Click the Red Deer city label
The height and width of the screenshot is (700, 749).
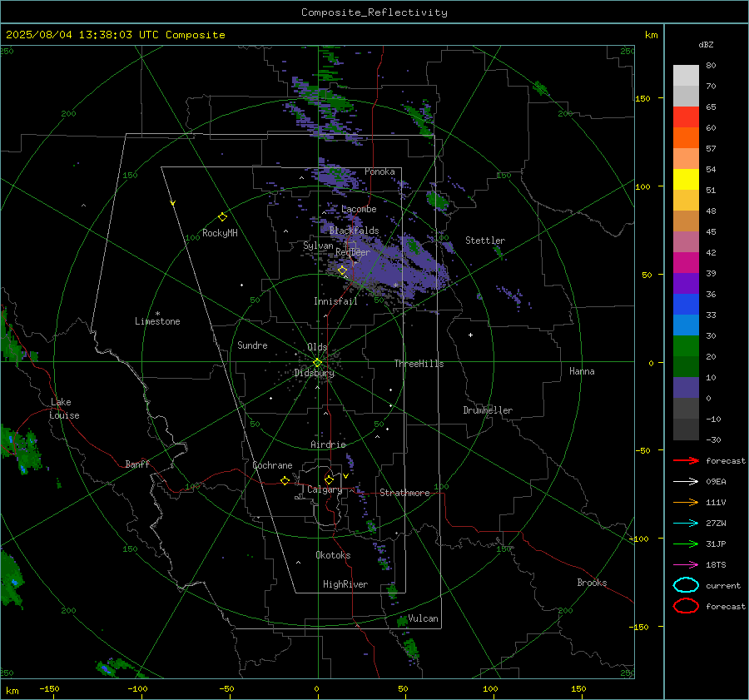353,252
